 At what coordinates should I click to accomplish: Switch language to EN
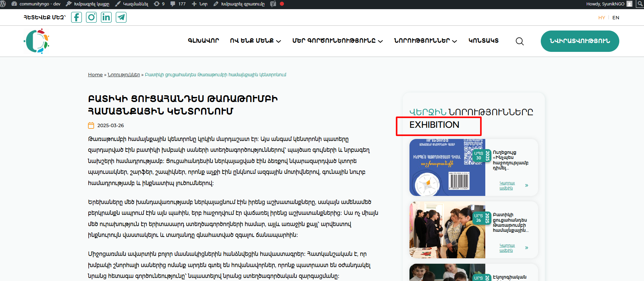616,18
